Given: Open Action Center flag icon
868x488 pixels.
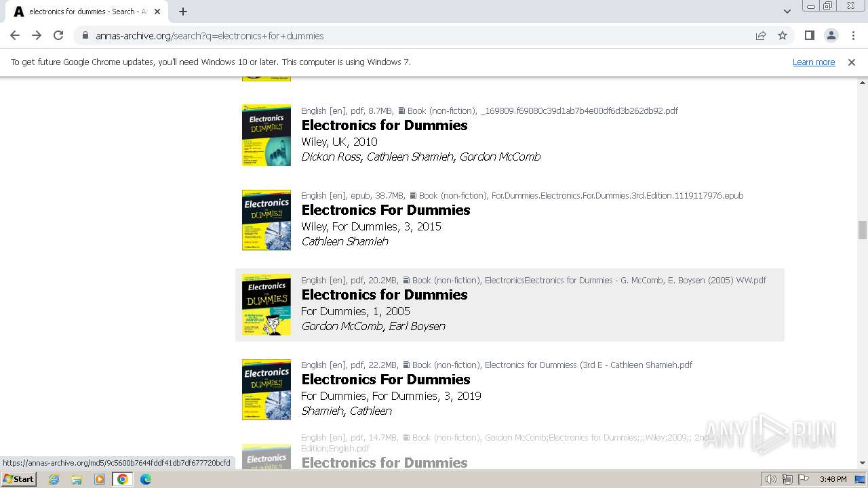Looking at the screenshot, I should click(804, 479).
